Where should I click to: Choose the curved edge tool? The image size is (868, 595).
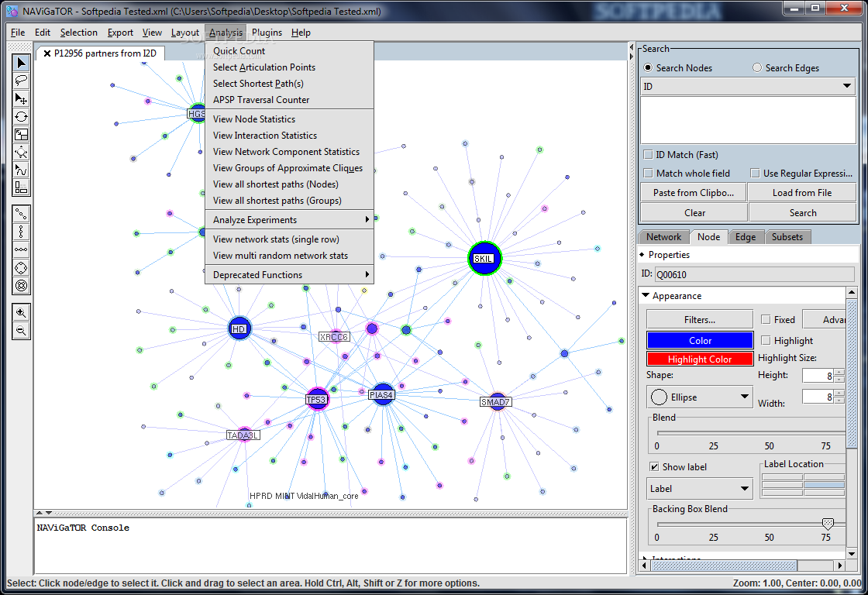(21, 170)
